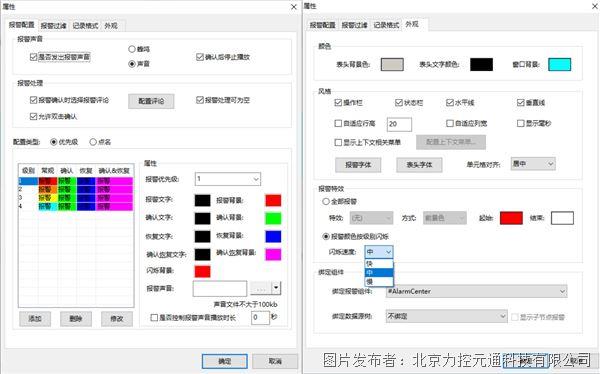Pick the 确认背景 green color swatch
Image resolution: width=600 pixels, height=374 pixels.
[273, 218]
